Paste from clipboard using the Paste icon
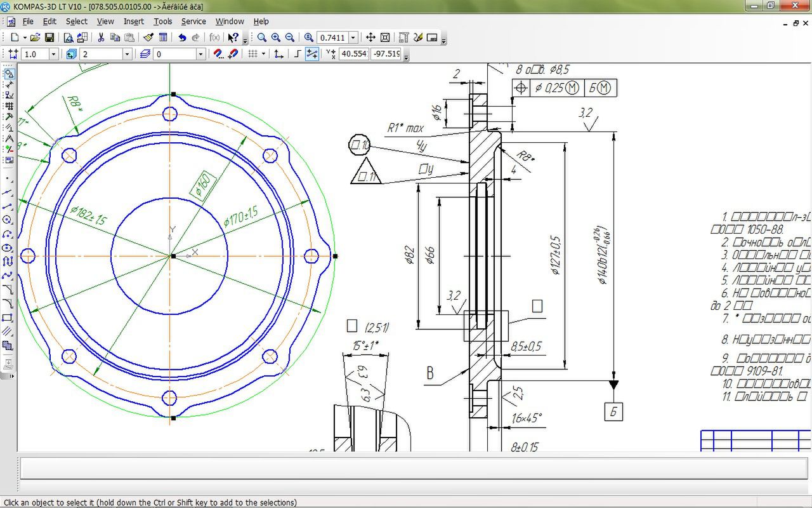This screenshot has width=812, height=508. (x=129, y=37)
